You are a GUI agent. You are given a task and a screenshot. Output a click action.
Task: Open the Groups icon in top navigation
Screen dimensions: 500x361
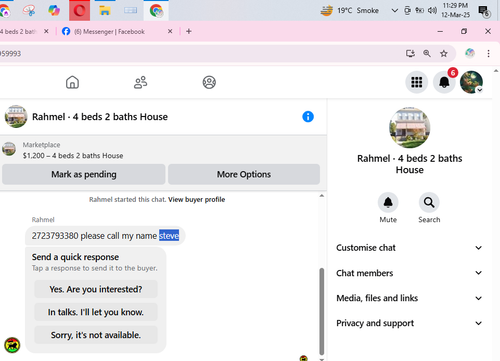point(209,82)
